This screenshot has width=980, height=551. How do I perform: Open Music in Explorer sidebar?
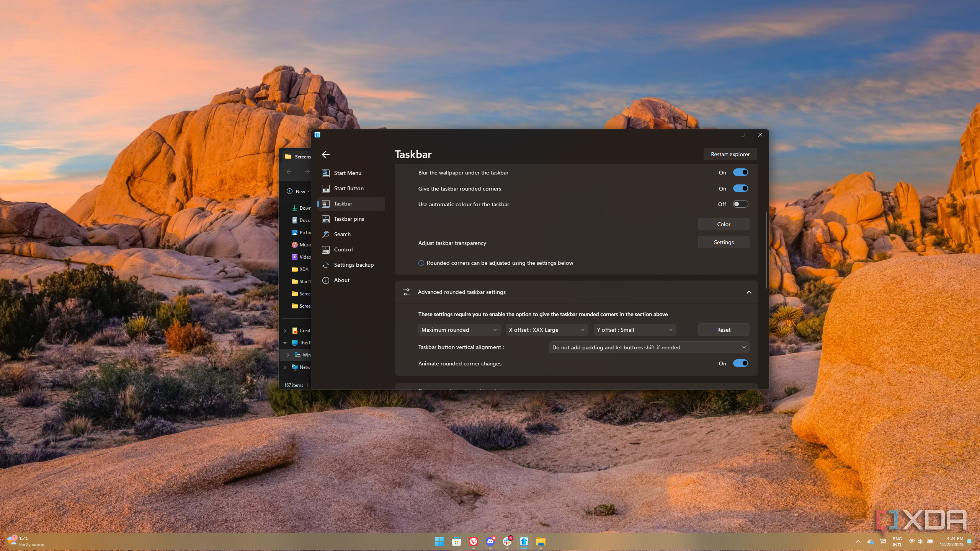(301, 245)
